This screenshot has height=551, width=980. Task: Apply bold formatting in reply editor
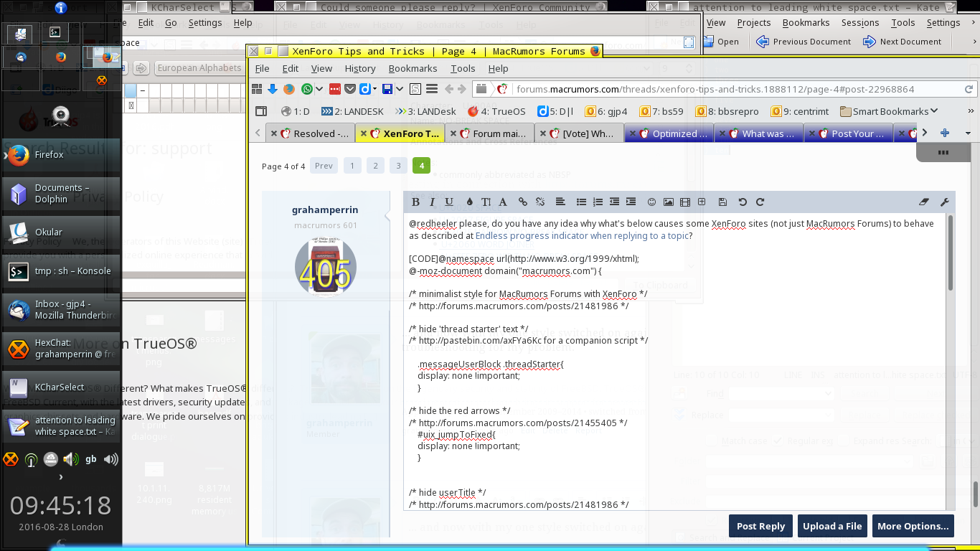pos(415,202)
